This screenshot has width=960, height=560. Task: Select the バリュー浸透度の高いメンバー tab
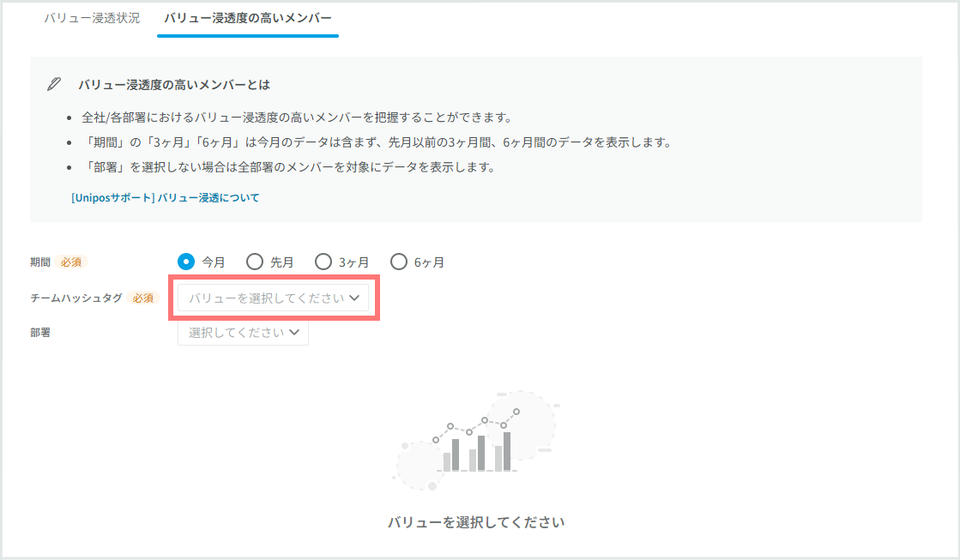247,18
